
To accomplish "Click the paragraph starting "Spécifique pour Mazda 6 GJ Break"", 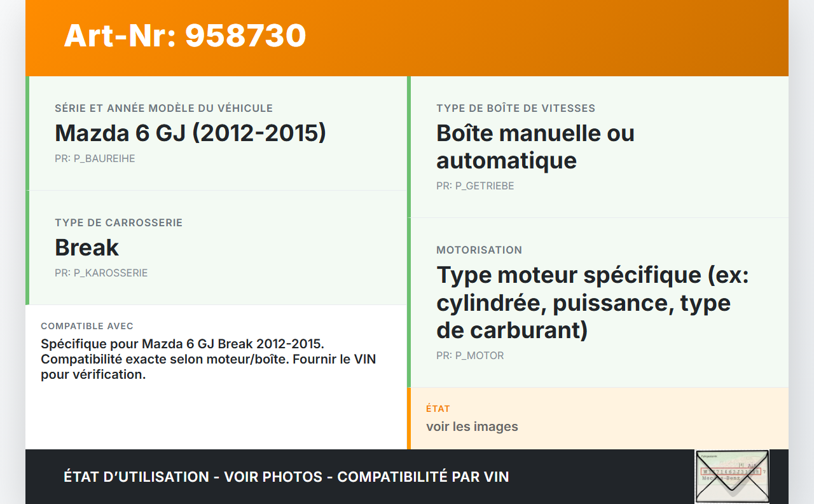I will pos(209,359).
